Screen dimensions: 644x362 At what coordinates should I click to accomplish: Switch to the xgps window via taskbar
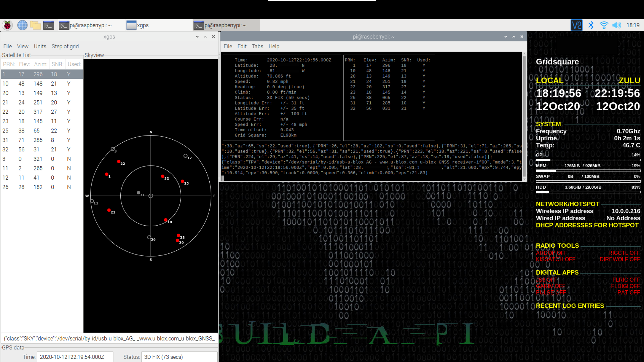(143, 25)
